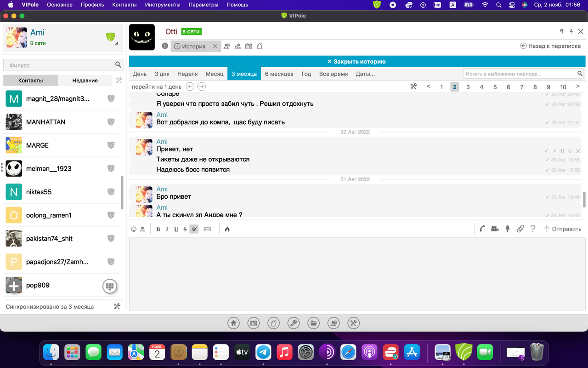
Task: Click security shield of pakistan74_shit contact
Action: [x=111, y=238]
